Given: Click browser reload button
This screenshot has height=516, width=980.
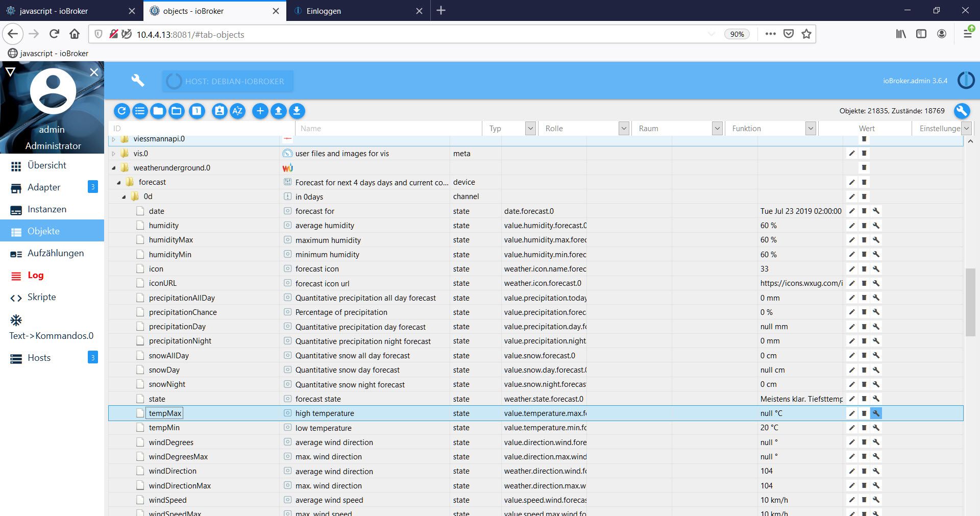Looking at the screenshot, I should (54, 34).
